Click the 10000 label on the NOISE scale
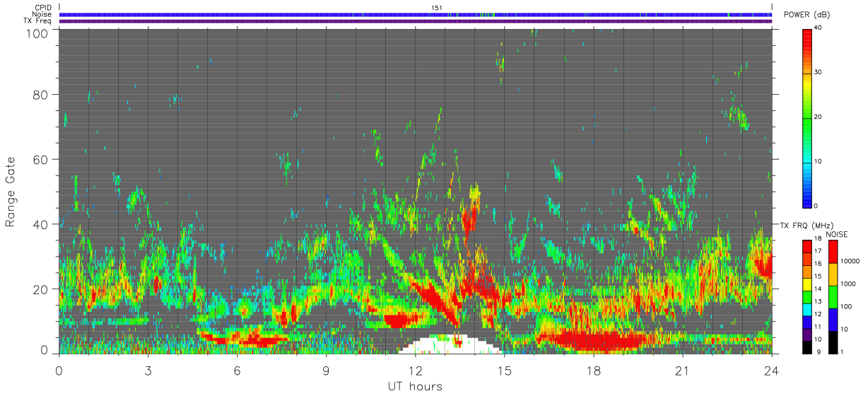Screen dimensions: 868x401 [x=849, y=261]
